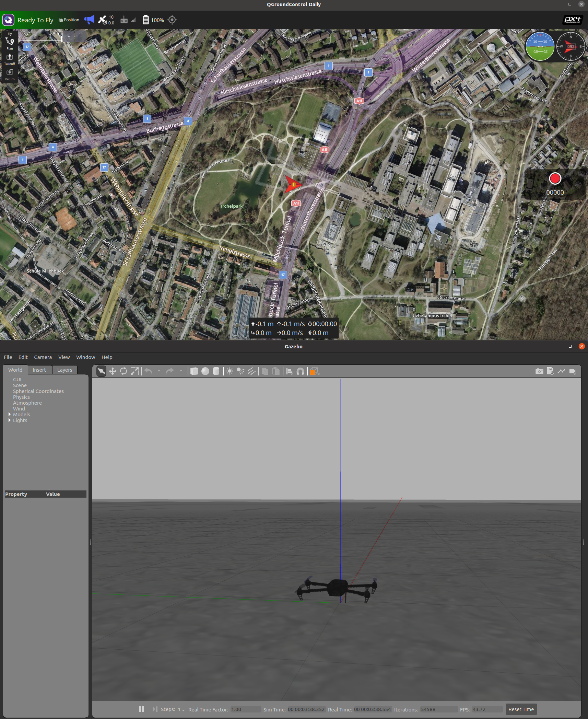Activate the scale mode tool
This screenshot has width=588, height=719.
click(x=134, y=371)
